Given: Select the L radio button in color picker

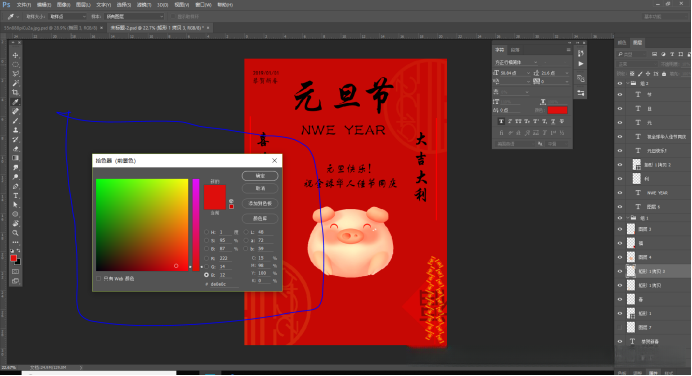Looking at the screenshot, I should pyautogui.click(x=246, y=232).
